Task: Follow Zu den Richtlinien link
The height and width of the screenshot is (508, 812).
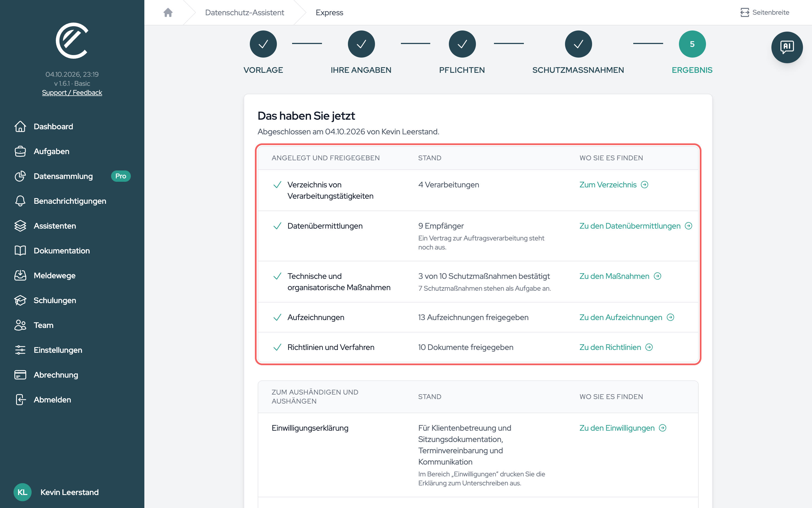Action: pos(616,347)
